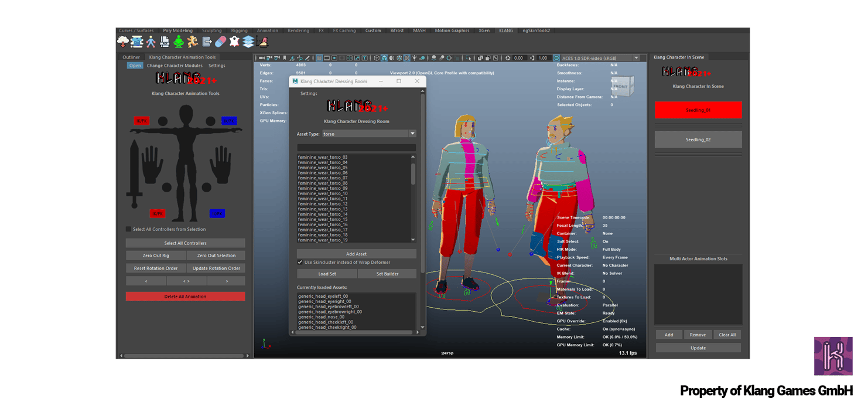Click the asset search input field
868x412 pixels.
tap(356, 147)
